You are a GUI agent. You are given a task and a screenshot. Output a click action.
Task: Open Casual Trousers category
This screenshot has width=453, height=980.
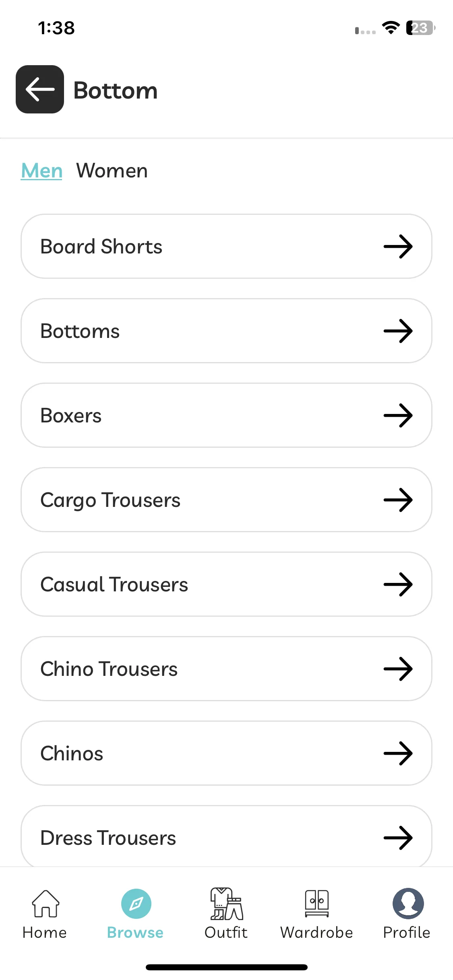226,584
